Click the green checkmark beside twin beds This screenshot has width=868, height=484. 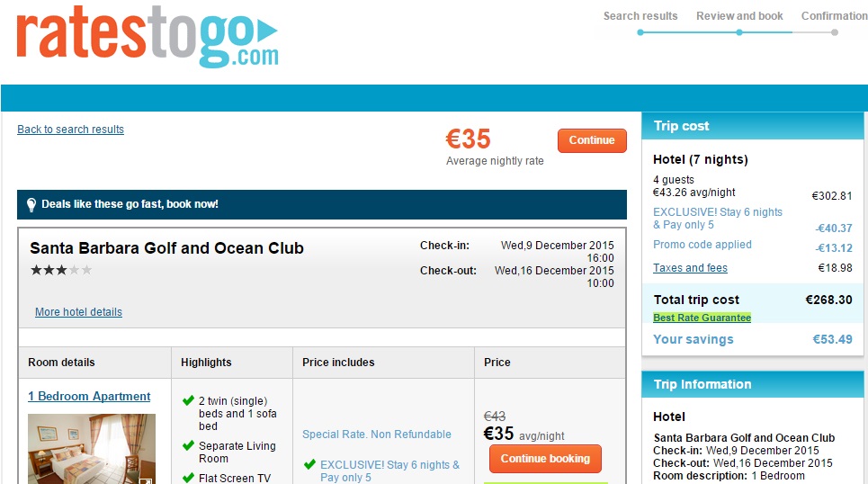tap(188, 401)
